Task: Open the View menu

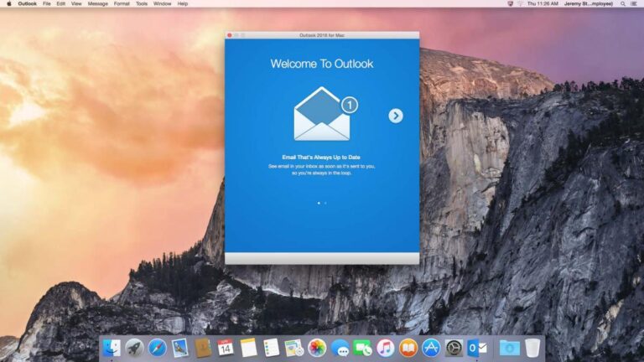Action: tap(76, 3)
